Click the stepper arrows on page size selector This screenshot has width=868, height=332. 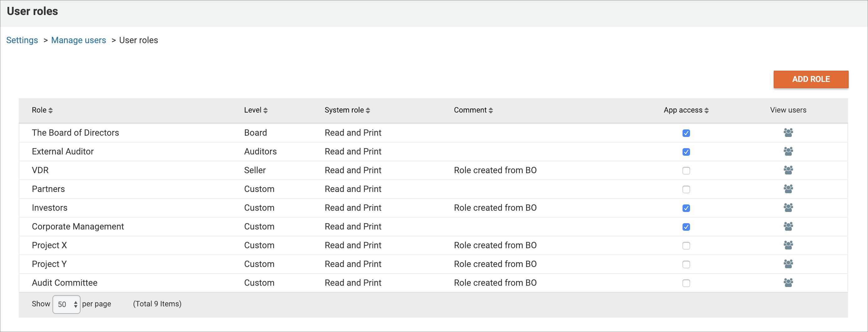click(x=76, y=304)
